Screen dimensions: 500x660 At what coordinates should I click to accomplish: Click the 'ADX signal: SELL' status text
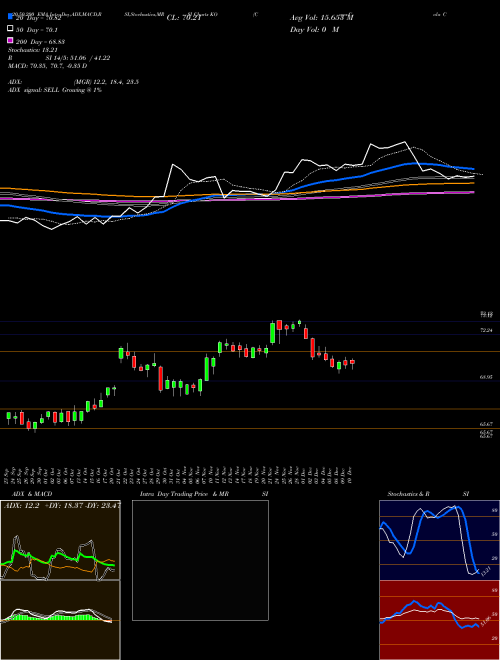(x=55, y=90)
